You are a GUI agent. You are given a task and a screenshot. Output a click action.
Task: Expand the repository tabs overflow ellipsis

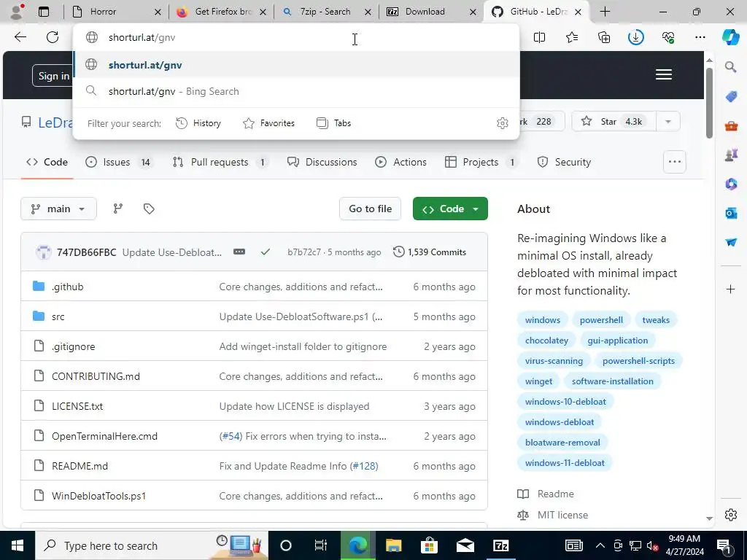(x=675, y=162)
